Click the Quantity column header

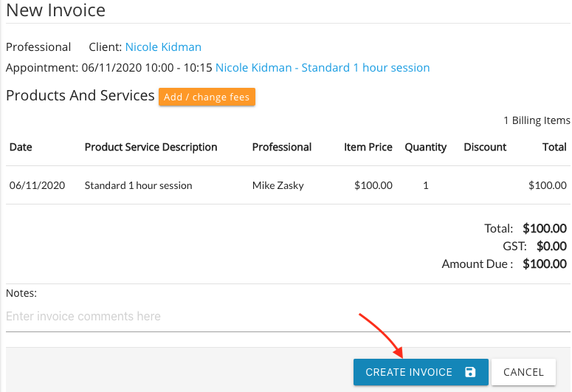click(426, 147)
